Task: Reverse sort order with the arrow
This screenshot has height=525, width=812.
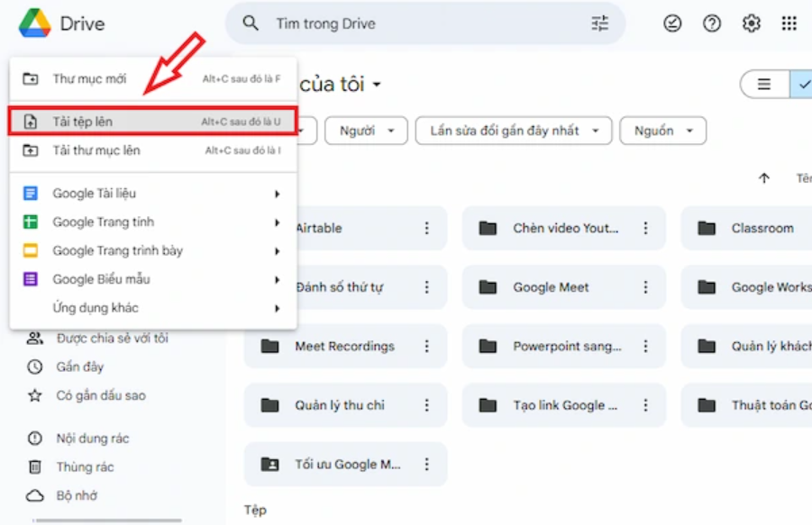Action: coord(764,178)
